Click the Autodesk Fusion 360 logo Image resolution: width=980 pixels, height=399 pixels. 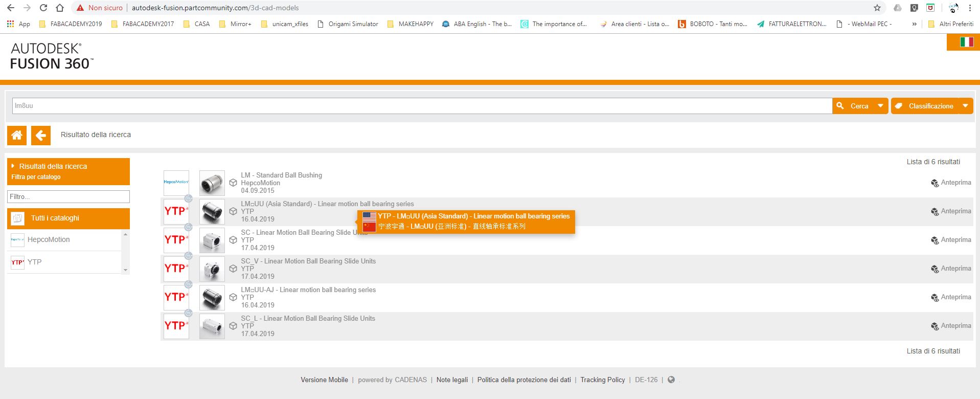pos(52,56)
